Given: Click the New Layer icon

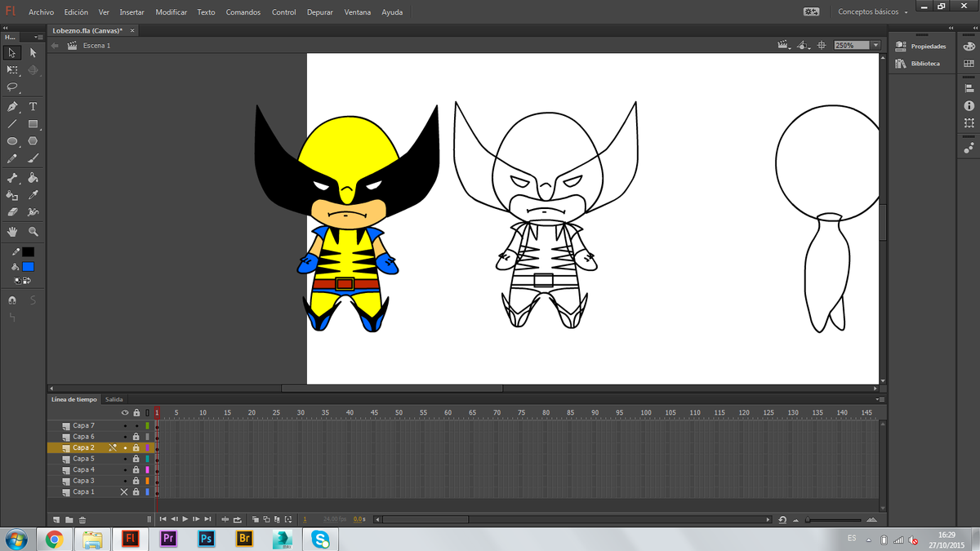Looking at the screenshot, I should [56, 519].
